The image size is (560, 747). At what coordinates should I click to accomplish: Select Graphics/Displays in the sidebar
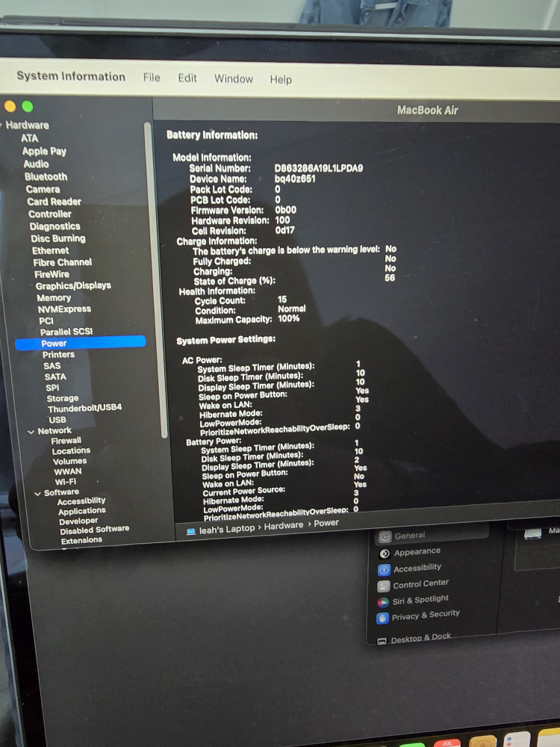pos(73,286)
